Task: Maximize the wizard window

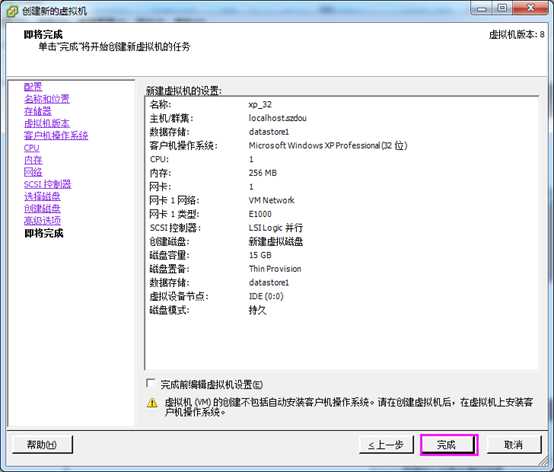Action: (502, 7)
